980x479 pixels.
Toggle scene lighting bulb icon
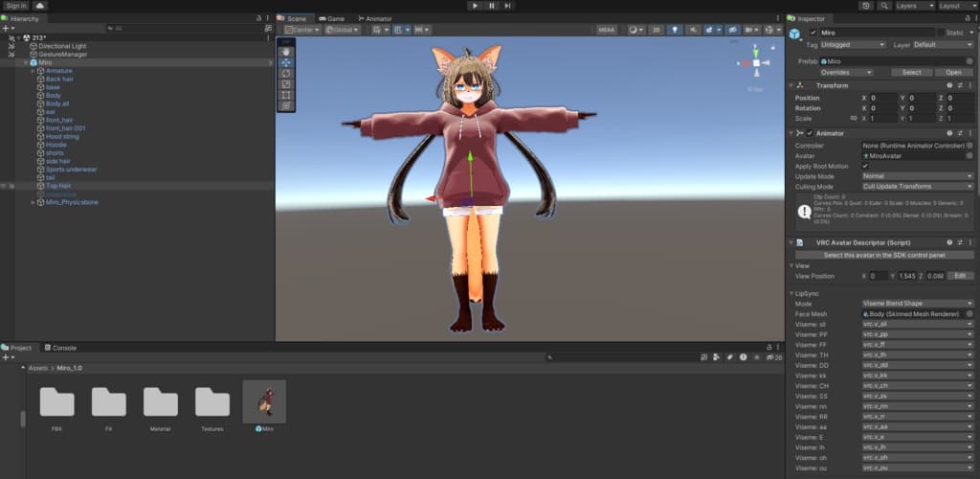(x=675, y=30)
